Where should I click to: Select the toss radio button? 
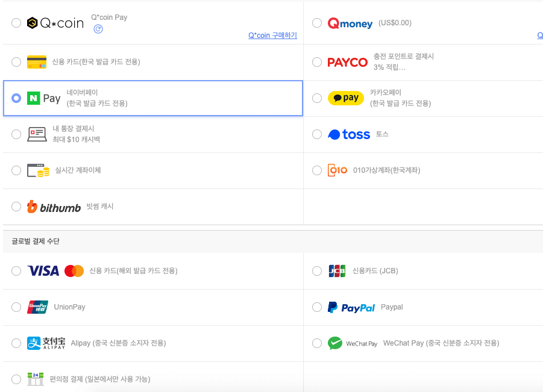pyautogui.click(x=317, y=134)
